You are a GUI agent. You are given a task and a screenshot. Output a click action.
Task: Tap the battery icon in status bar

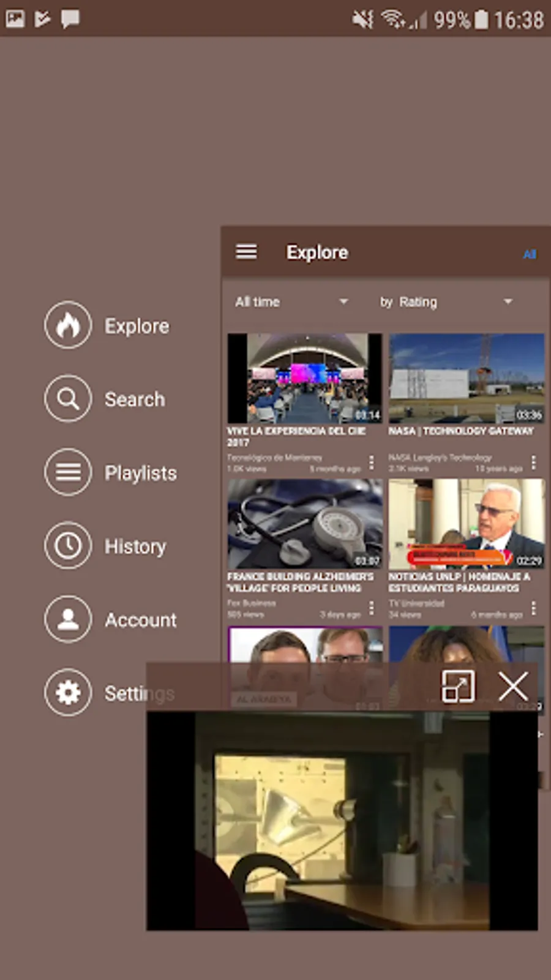(482, 20)
